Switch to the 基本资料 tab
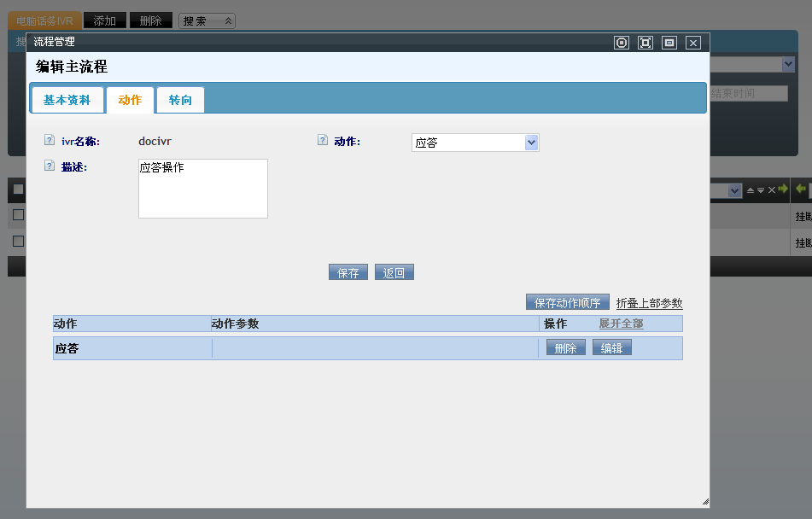The height and width of the screenshot is (519, 812). 67,100
